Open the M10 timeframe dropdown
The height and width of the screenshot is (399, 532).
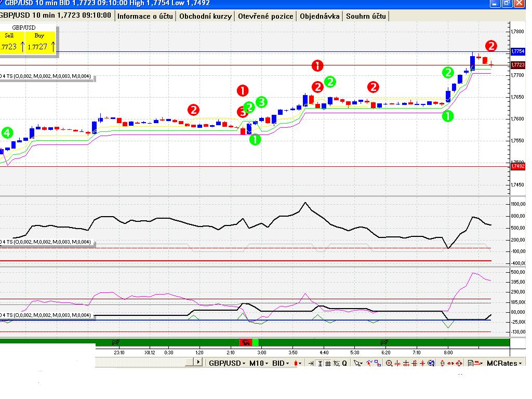coord(259,363)
